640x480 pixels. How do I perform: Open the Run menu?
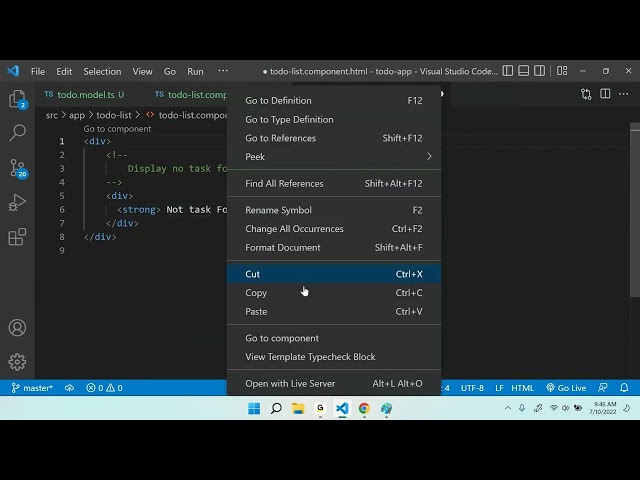click(x=195, y=71)
